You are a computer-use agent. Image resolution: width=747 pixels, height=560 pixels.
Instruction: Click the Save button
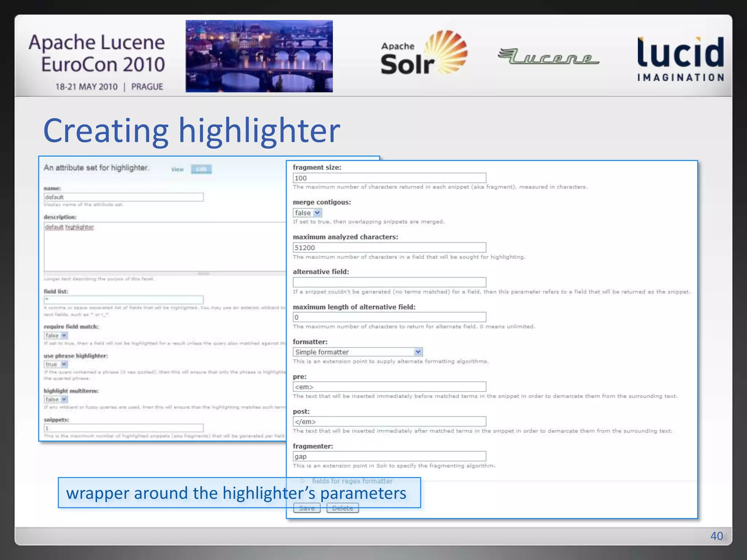click(x=307, y=508)
